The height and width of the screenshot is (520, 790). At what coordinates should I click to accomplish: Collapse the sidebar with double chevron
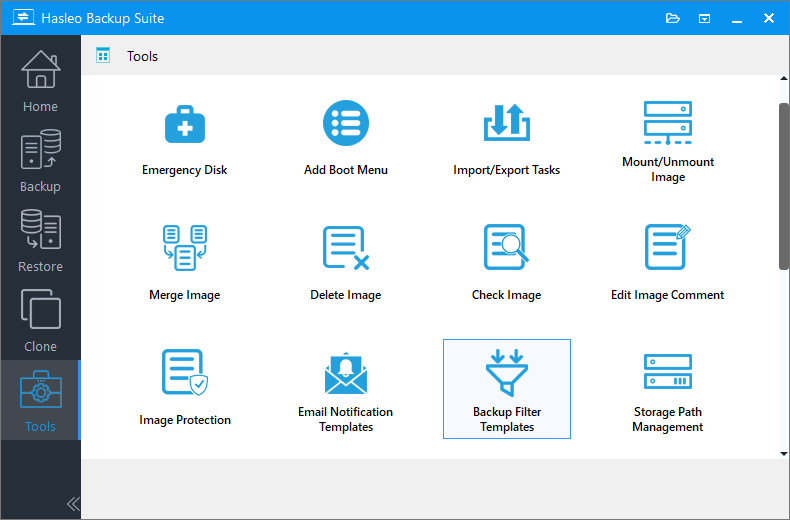pos(73,504)
